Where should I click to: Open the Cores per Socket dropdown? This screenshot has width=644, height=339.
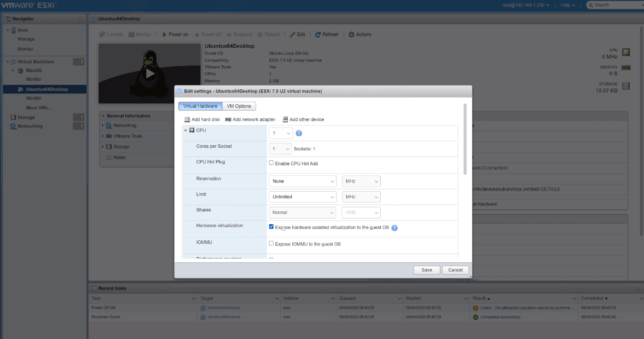click(281, 149)
